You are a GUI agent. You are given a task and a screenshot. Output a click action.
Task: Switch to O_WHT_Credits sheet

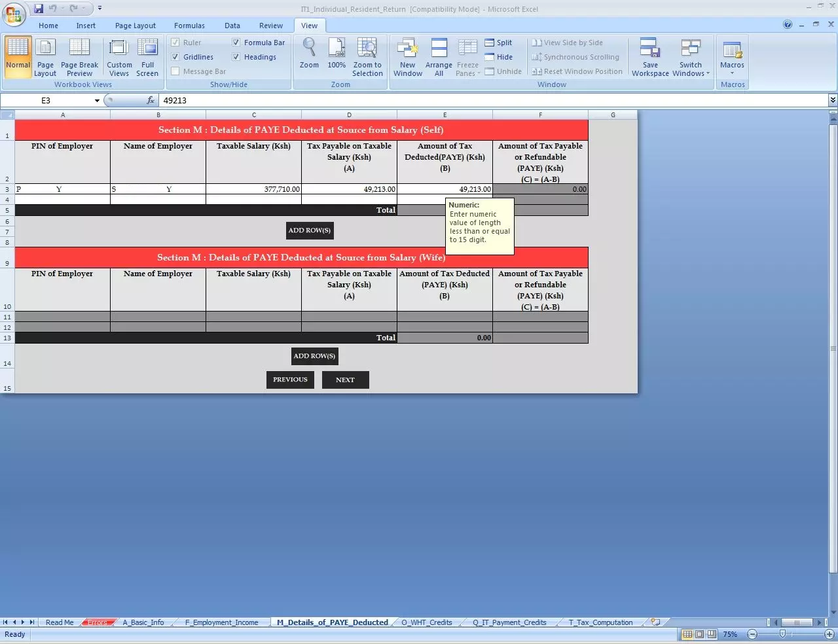click(x=427, y=622)
